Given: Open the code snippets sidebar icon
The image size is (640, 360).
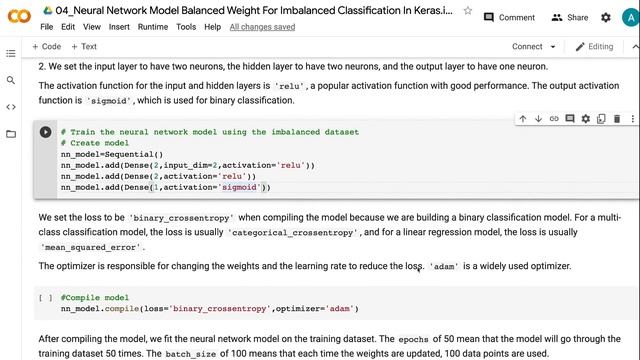Looking at the screenshot, I should pos(11,107).
